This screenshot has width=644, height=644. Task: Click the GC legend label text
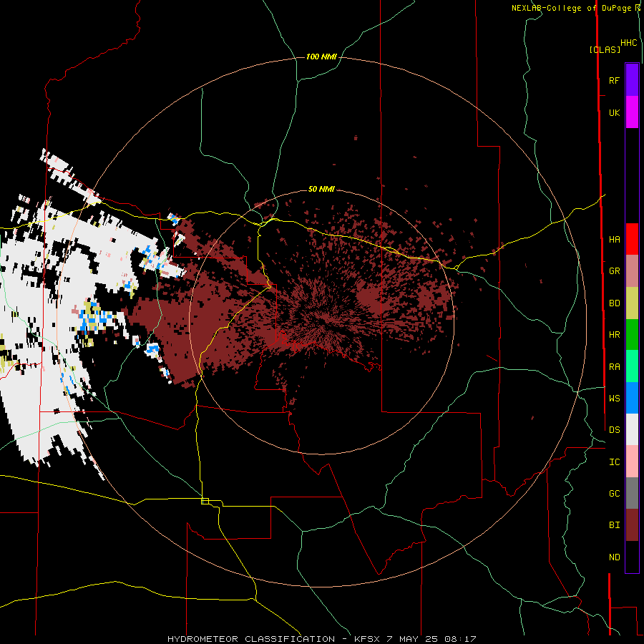[614, 493]
